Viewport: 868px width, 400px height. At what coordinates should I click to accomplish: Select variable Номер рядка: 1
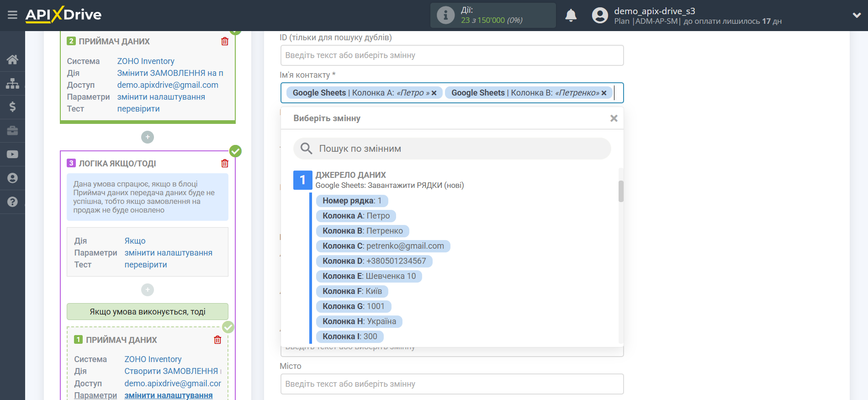pyautogui.click(x=352, y=201)
